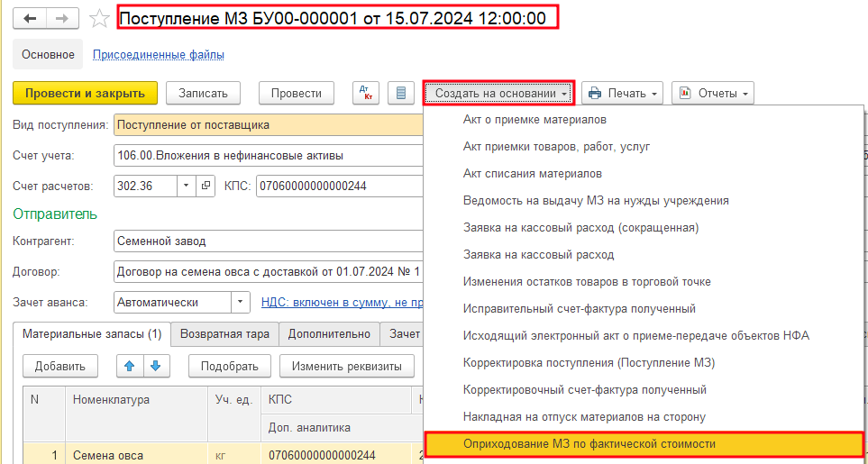Select Оприходование МЗ по фактической стоимости

tap(643, 444)
